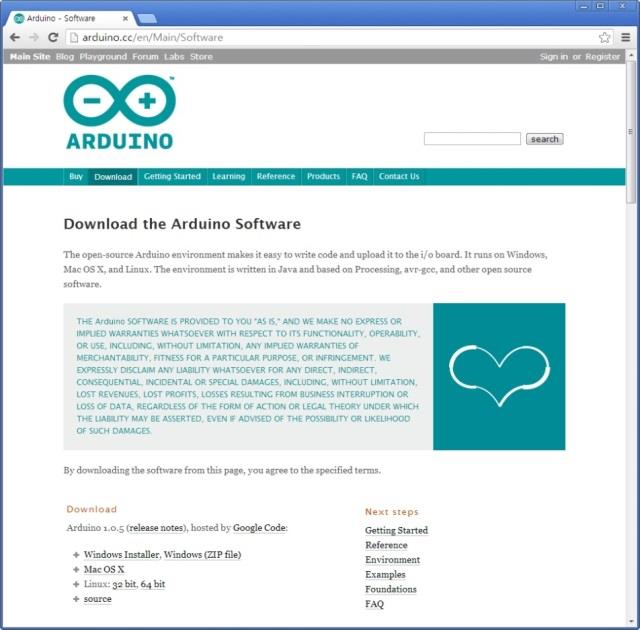Download Linux 32 bit version
The width and height of the screenshot is (640, 630).
(124, 584)
